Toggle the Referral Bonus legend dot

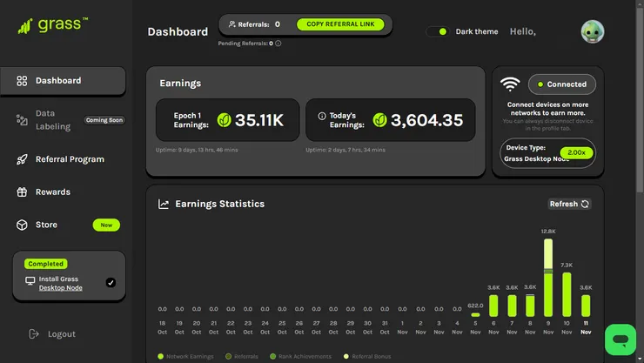[x=346, y=356]
